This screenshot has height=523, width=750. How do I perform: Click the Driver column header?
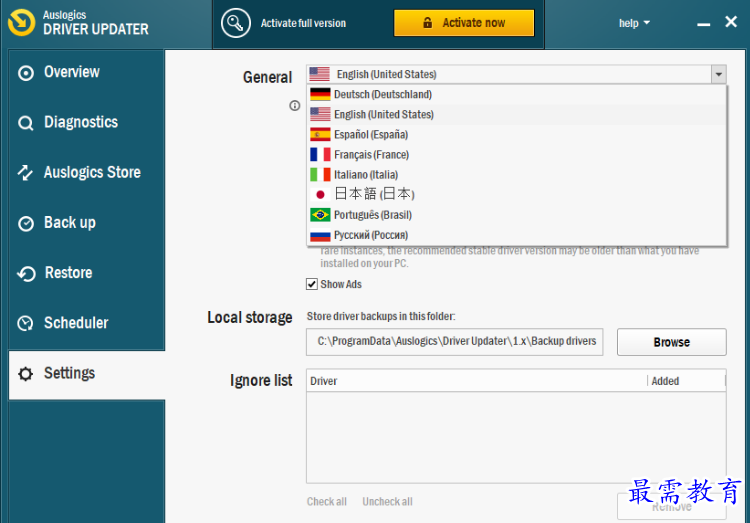coord(476,381)
